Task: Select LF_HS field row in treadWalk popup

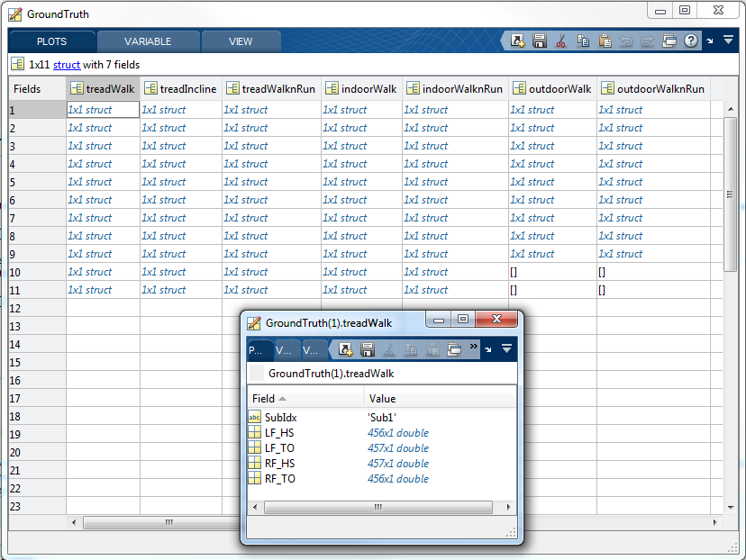Action: [279, 433]
